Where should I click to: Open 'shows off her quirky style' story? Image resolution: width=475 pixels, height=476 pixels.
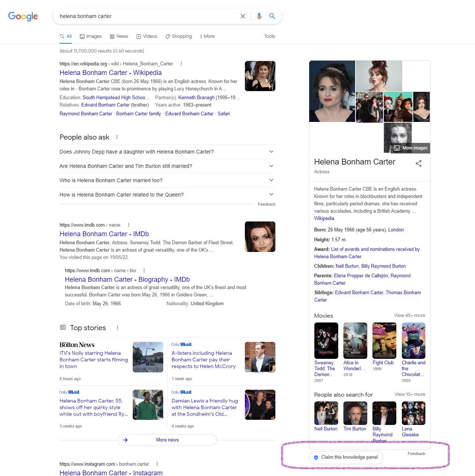point(94,408)
